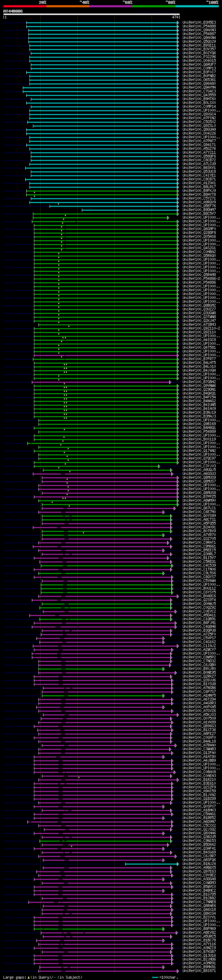Click the label UniRef100_Q8MUS9

[x=199, y=477]
